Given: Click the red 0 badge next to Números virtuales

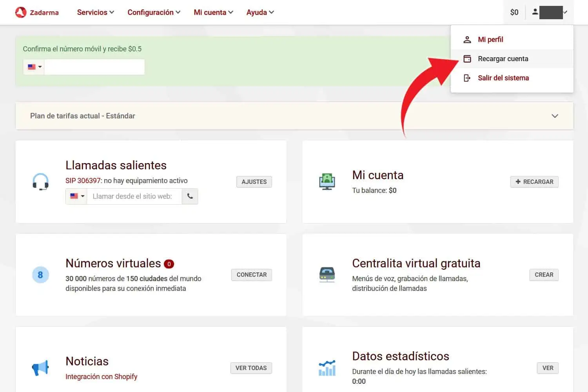Looking at the screenshot, I should 169,264.
